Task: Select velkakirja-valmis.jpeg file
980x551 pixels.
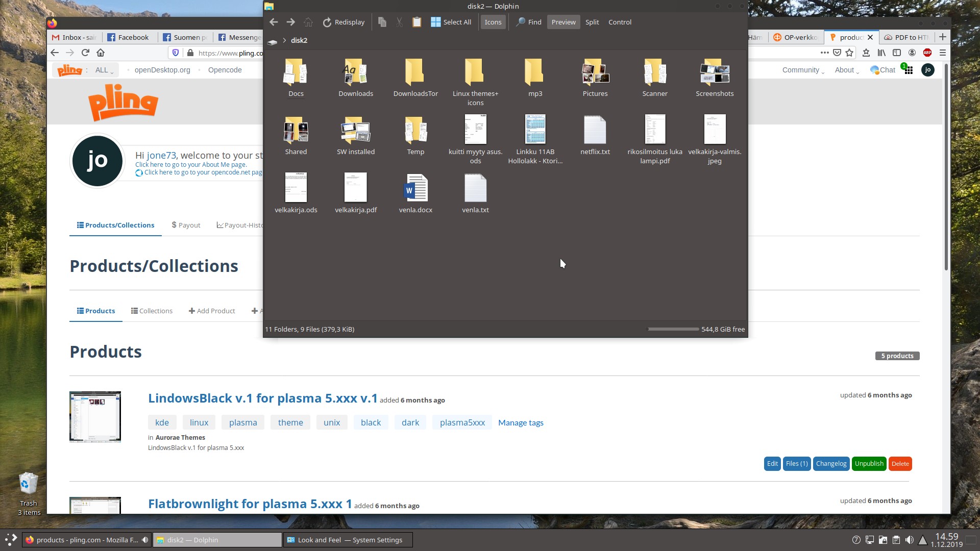Action: coord(715,139)
